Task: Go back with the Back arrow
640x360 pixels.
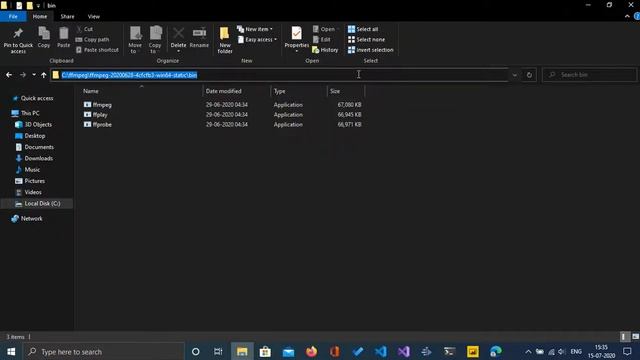Action: (x=9, y=75)
